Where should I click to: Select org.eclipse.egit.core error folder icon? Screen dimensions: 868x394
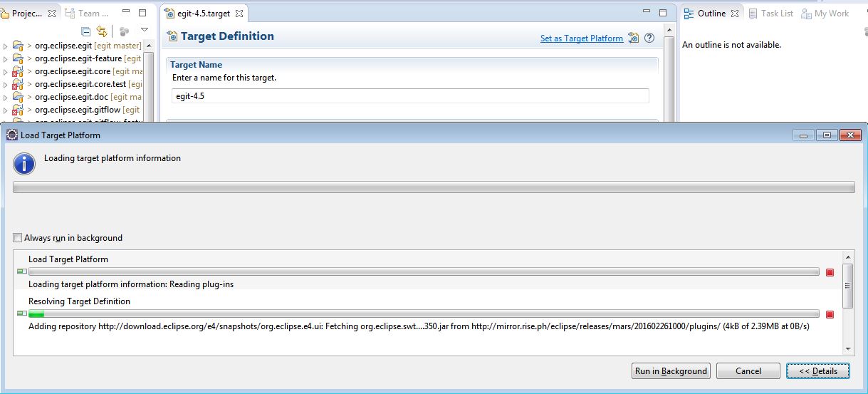[18, 71]
